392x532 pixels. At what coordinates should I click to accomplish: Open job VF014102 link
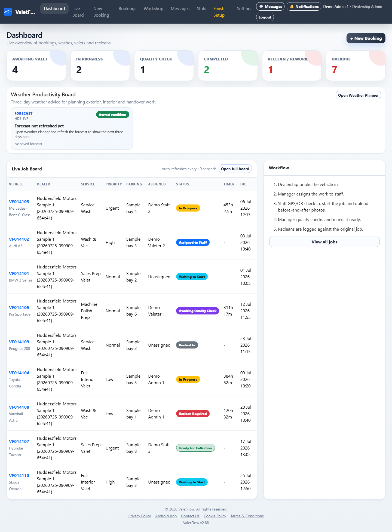coord(19,239)
